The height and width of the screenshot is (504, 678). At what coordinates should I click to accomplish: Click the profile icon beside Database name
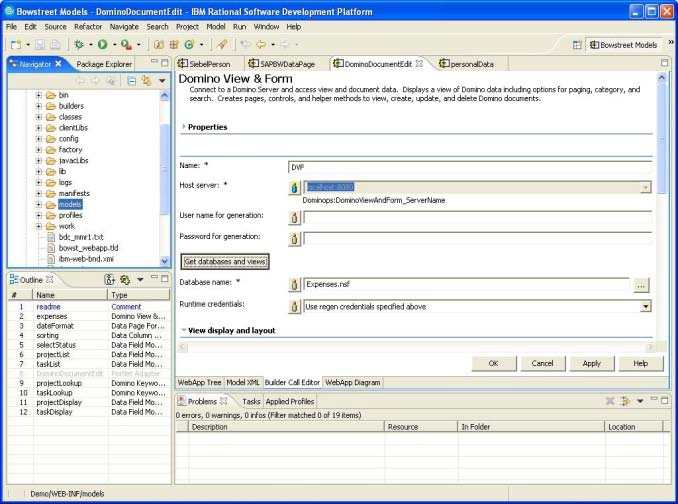(294, 284)
